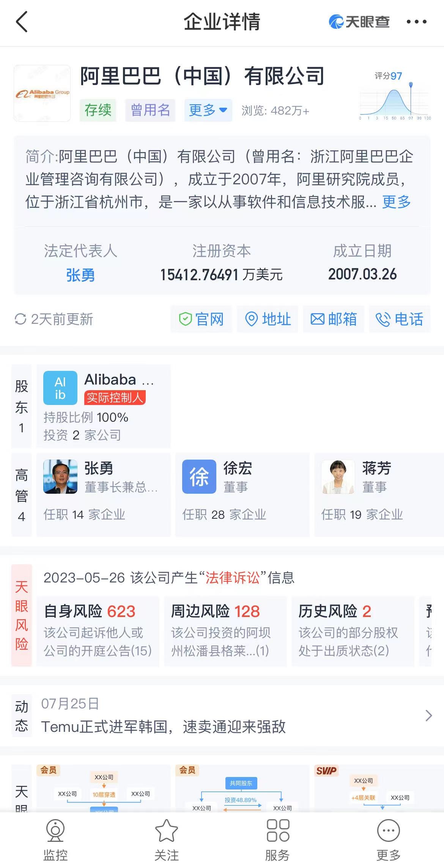The image size is (444, 868).
Task: Tap the 更多 circle icon in bottom bar
Action: [x=389, y=830]
